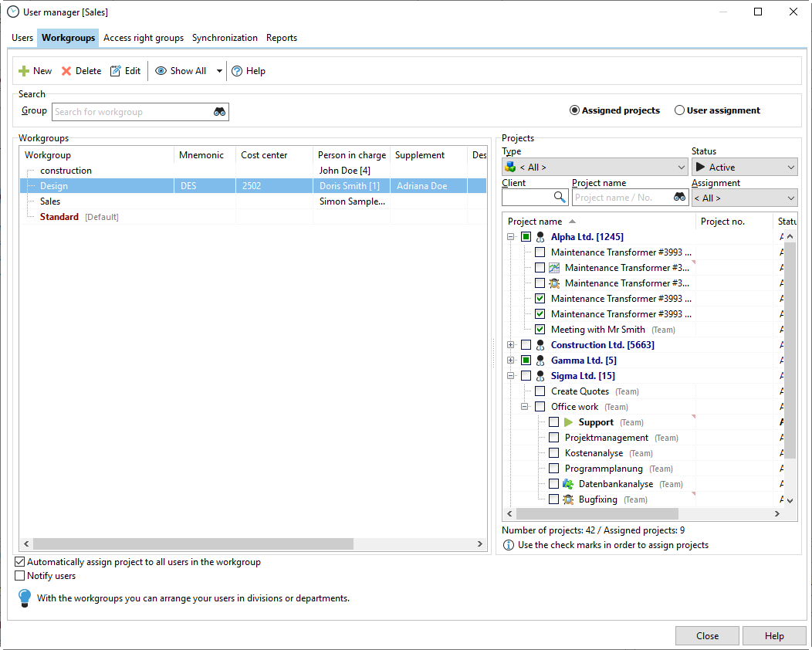Viewport: 812px width, 650px height.
Task: Expand the Construction Ltd. tree node
Action: (x=510, y=345)
